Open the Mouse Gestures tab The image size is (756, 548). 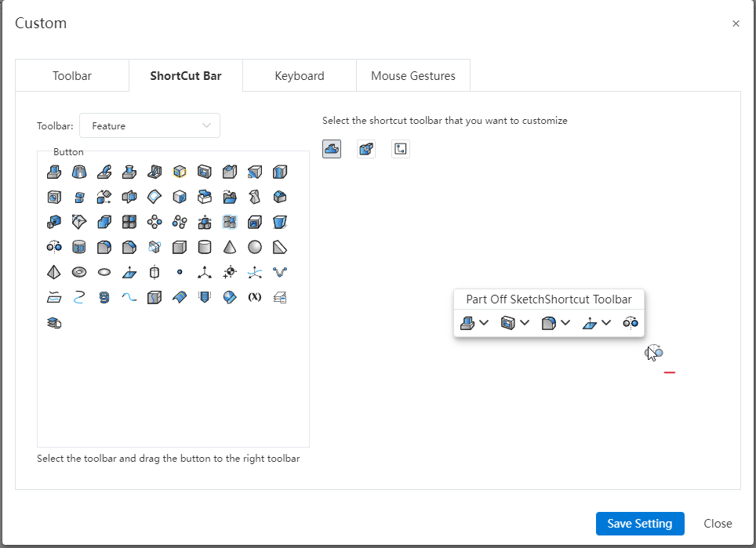tap(413, 76)
